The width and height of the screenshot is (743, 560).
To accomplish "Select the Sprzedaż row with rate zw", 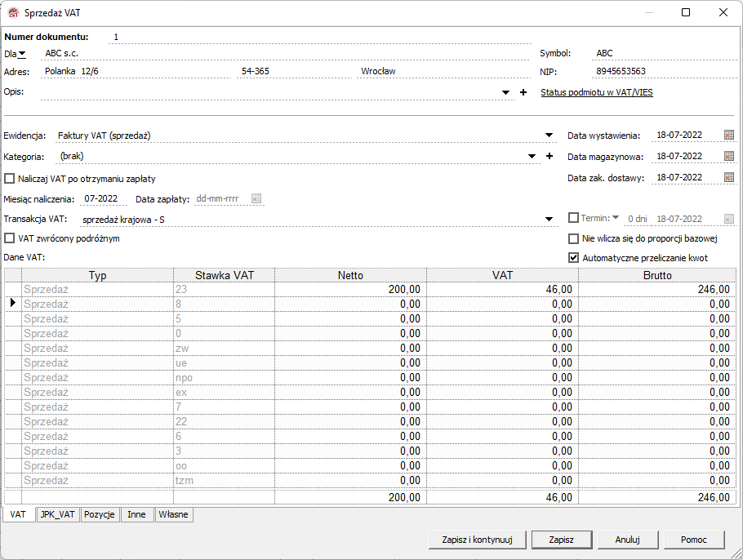I will [370, 348].
